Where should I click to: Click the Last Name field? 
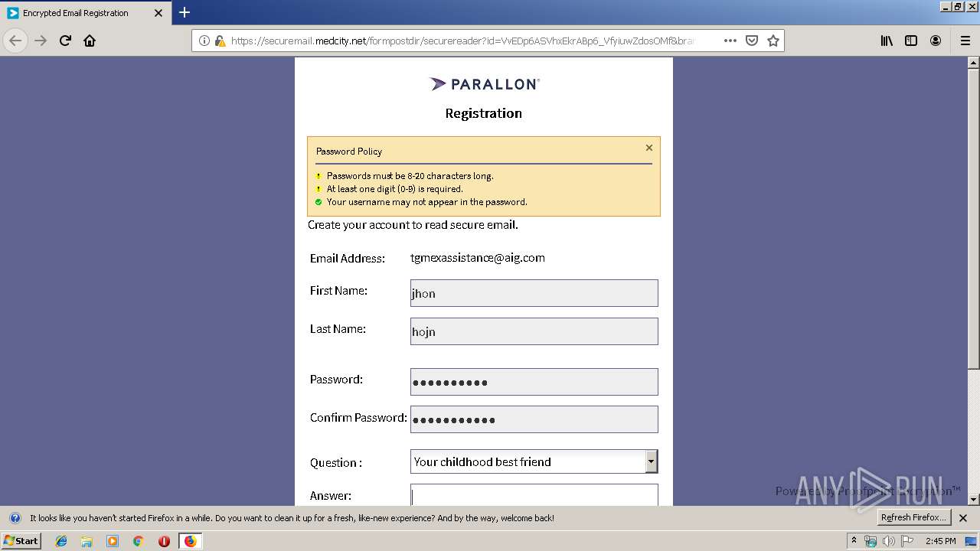[534, 331]
